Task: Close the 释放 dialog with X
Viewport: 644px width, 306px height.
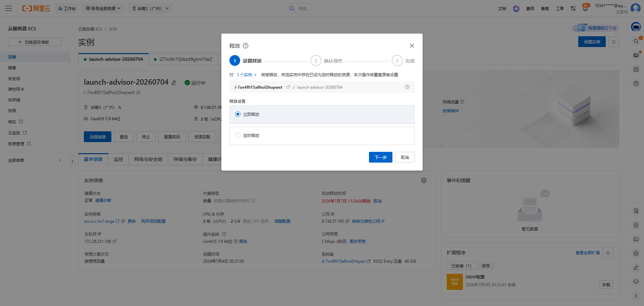Action: 412,46
